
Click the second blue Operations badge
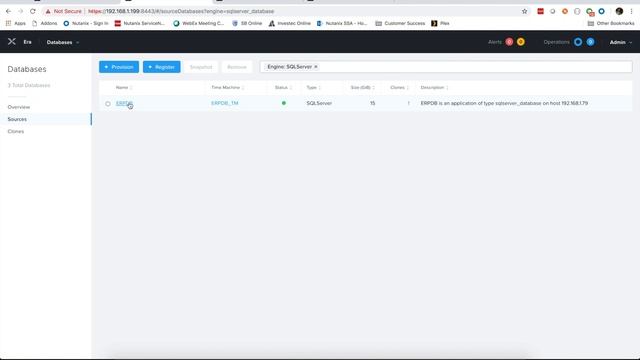click(x=590, y=42)
